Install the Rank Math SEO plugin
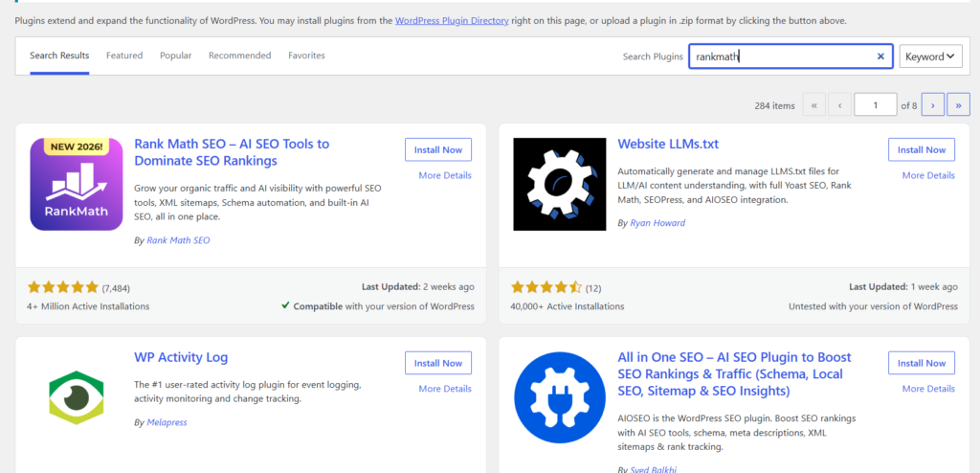The width and height of the screenshot is (980, 473). pos(438,149)
